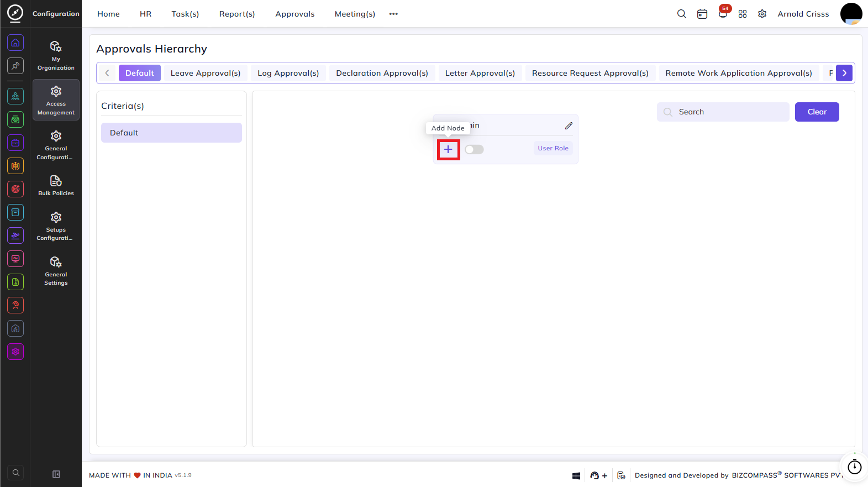Click the top bar search icon

point(682,14)
